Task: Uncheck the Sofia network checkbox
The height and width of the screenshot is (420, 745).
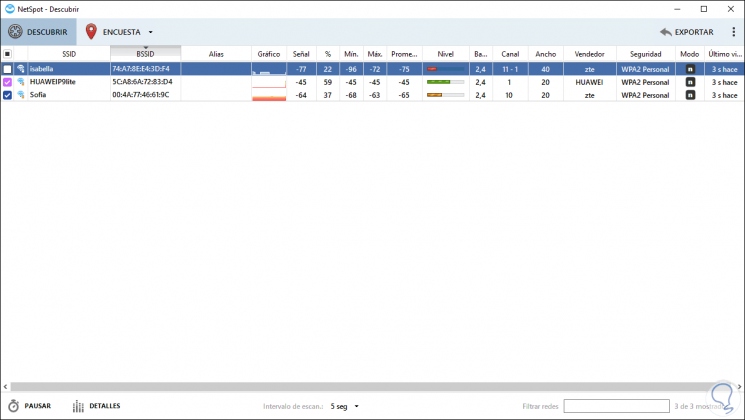Action: [8, 95]
